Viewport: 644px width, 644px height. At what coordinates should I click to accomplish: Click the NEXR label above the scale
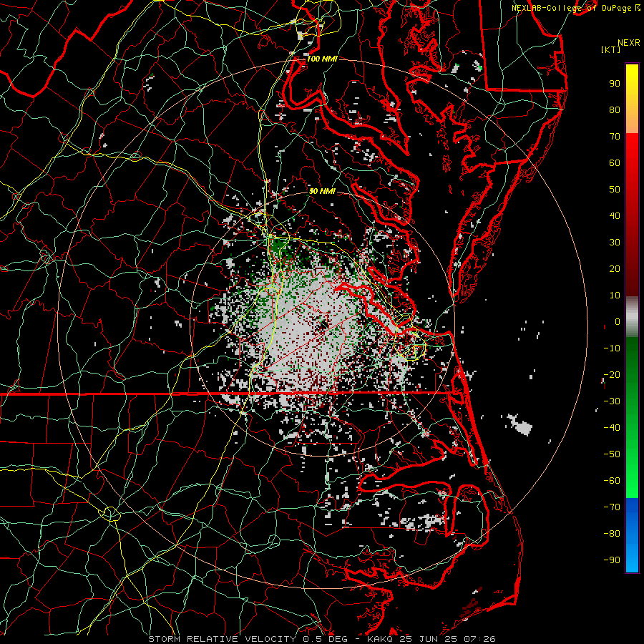629,43
